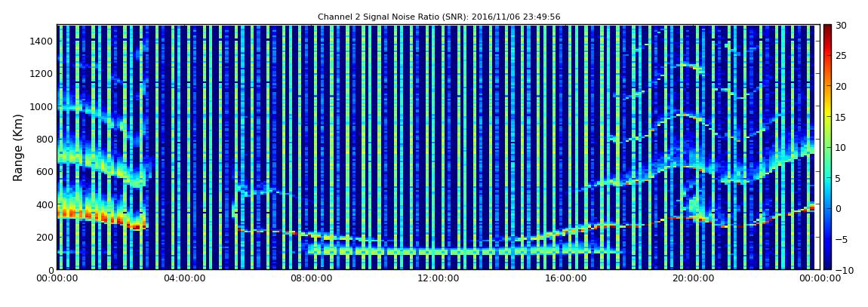
Task: Click the colorbar value 20
Action: click(842, 86)
